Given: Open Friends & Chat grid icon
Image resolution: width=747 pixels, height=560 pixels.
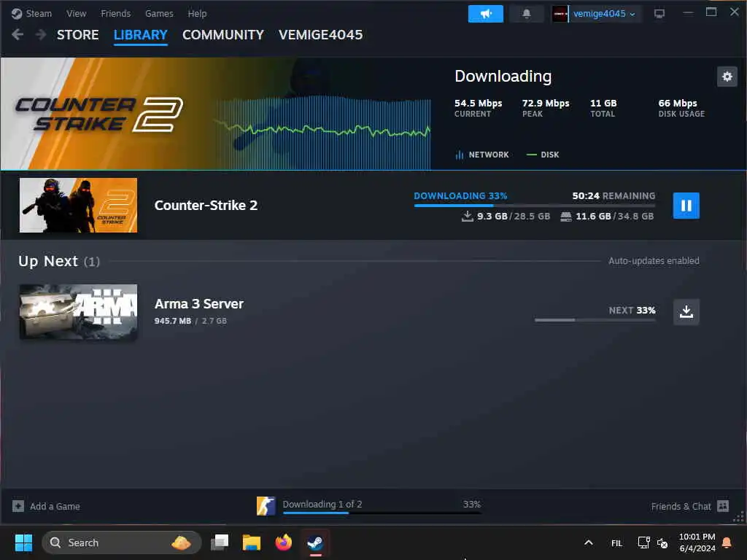Looking at the screenshot, I should pyautogui.click(x=723, y=506).
